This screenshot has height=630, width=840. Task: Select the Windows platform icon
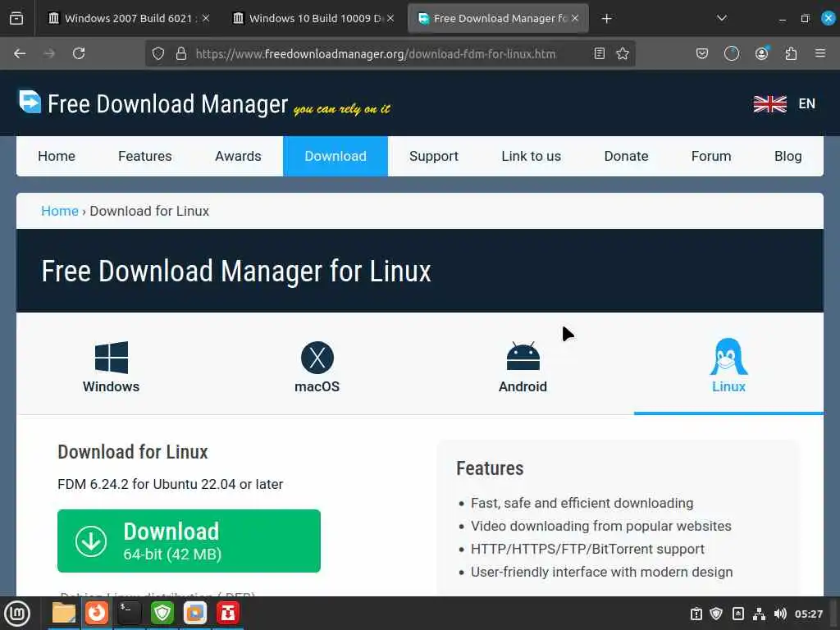click(111, 358)
